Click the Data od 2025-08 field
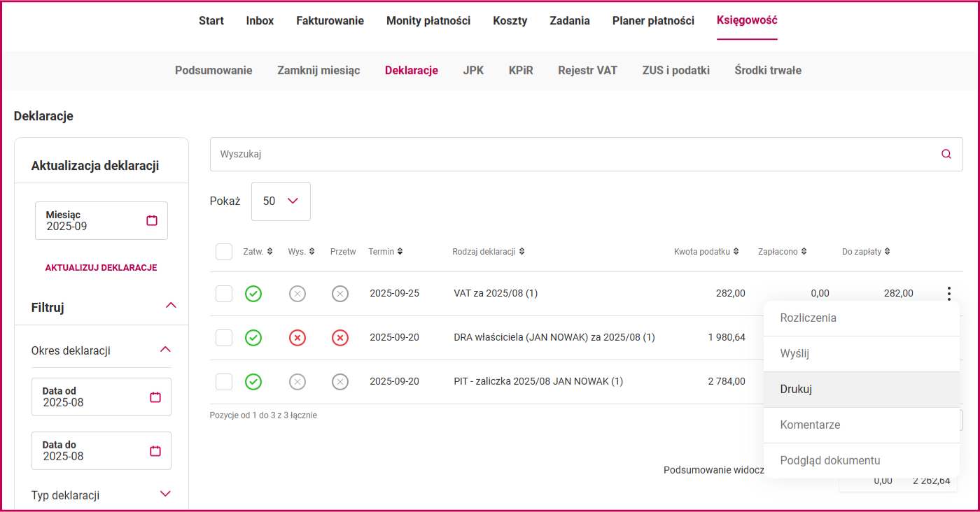The height and width of the screenshot is (512, 980). (x=101, y=397)
